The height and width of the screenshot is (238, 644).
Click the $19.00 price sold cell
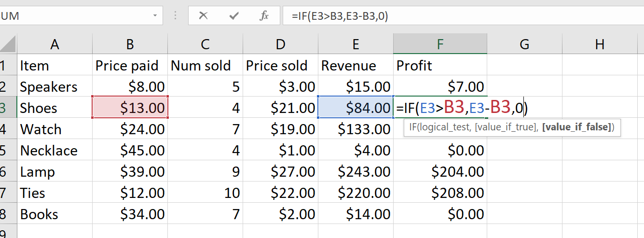coord(280,129)
